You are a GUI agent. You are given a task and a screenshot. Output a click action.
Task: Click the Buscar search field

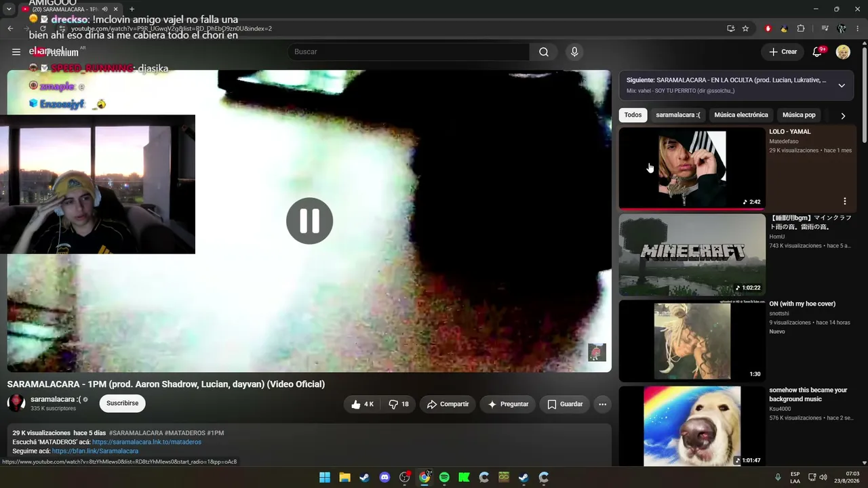(409, 52)
